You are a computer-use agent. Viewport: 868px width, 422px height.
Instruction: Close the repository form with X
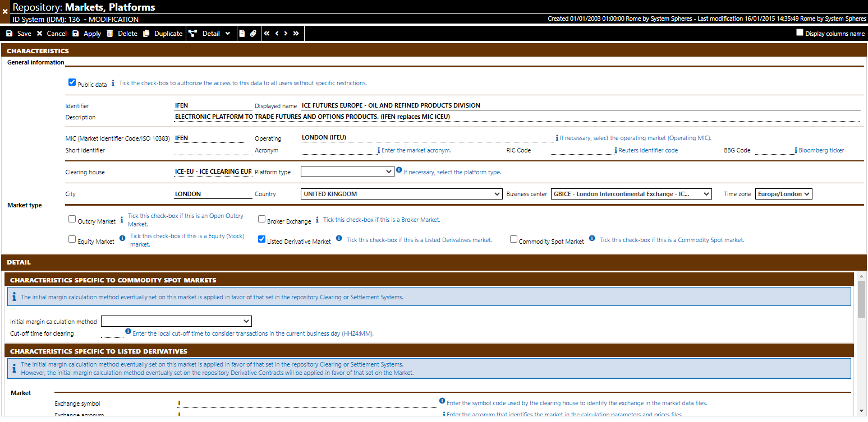[5, 11]
